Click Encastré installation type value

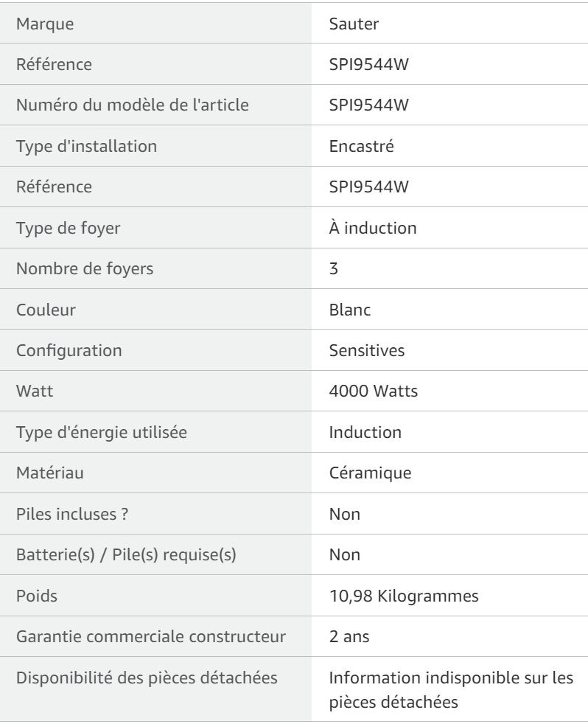361,146
